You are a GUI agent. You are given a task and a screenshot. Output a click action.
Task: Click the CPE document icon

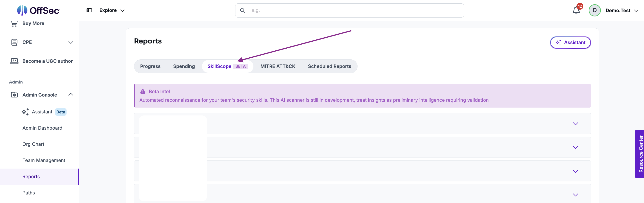[14, 42]
